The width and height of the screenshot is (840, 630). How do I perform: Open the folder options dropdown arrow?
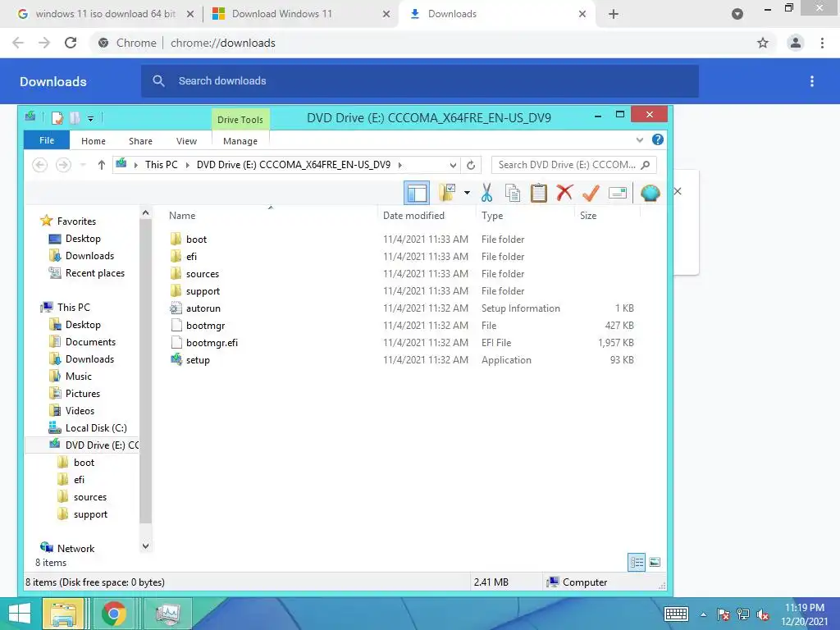[467, 193]
